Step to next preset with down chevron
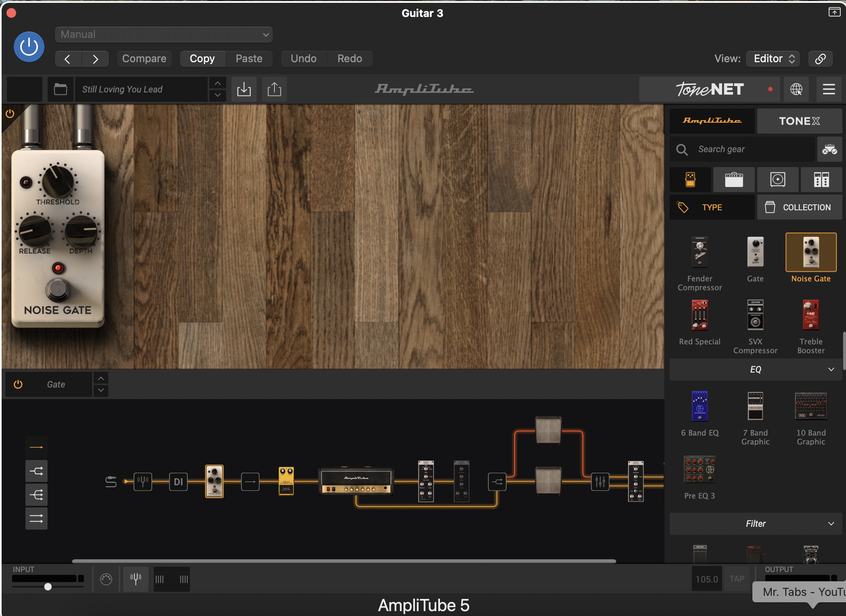 [218, 95]
